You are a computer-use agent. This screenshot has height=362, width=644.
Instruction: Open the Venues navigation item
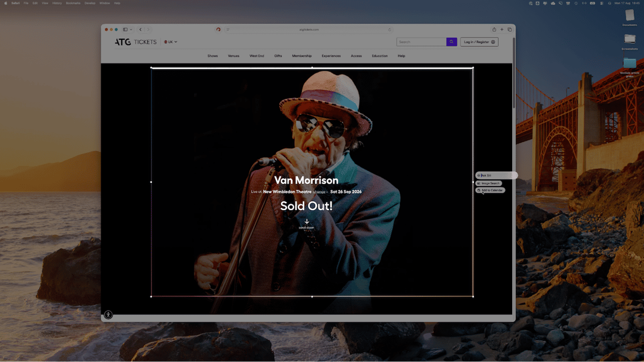tap(234, 56)
